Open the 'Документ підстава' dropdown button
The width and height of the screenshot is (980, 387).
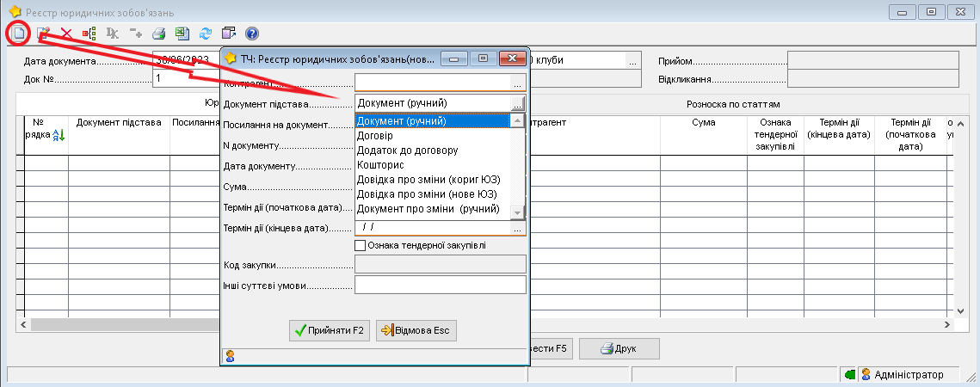coord(517,103)
